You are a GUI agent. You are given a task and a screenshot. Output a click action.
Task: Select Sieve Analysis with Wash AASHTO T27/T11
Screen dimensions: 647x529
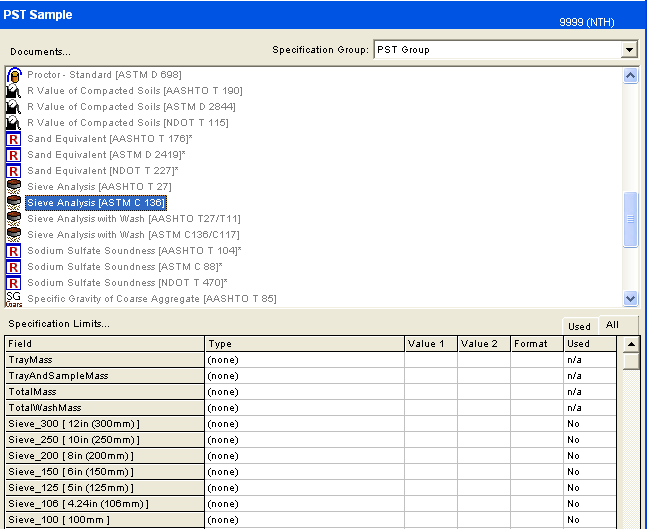(133, 219)
